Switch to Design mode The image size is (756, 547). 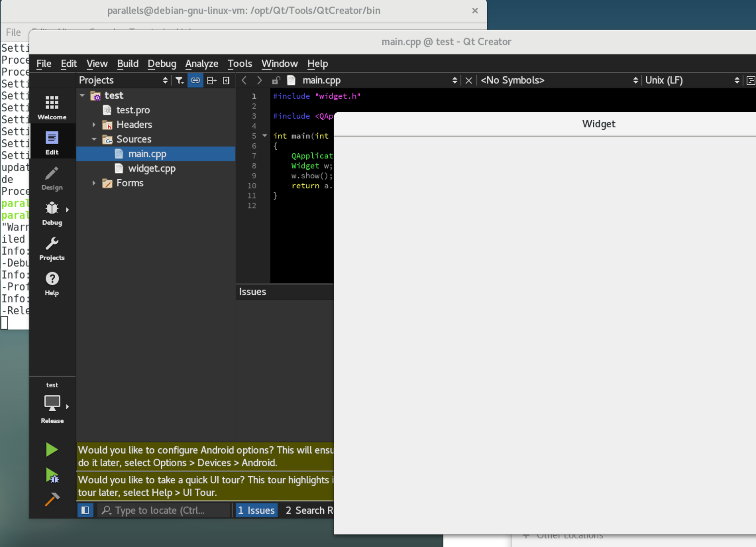pos(52,178)
